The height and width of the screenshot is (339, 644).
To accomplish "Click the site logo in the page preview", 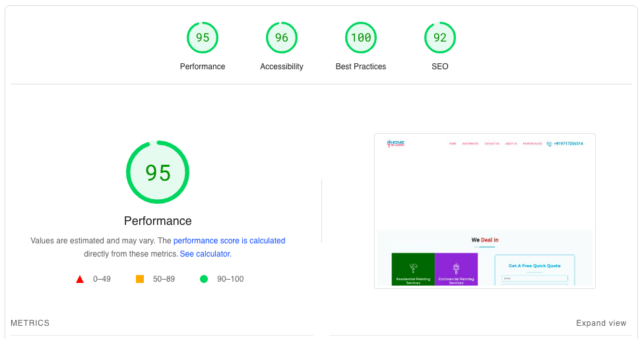I will pyautogui.click(x=396, y=142).
